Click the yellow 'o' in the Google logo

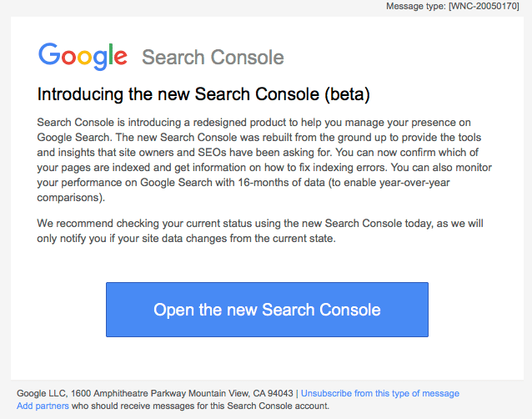(x=84, y=57)
